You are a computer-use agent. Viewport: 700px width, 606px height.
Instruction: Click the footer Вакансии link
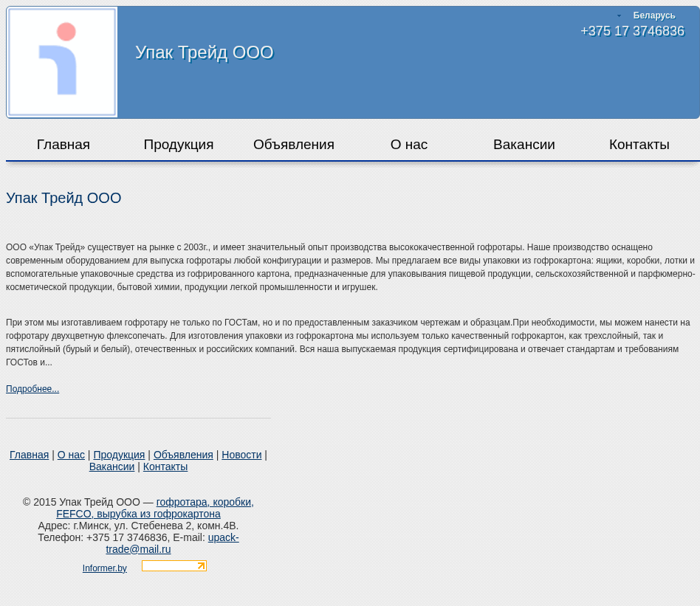pyautogui.click(x=111, y=466)
